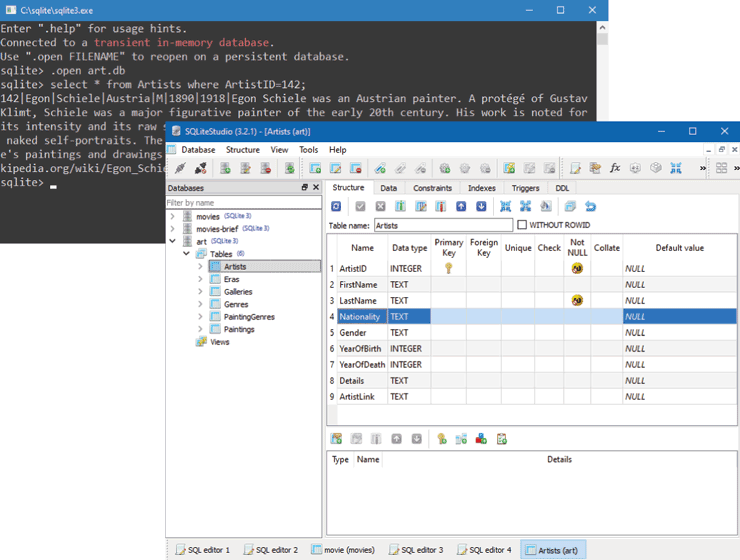Image resolution: width=740 pixels, height=560 pixels.
Task: Switch to the Data tab
Action: pos(388,187)
